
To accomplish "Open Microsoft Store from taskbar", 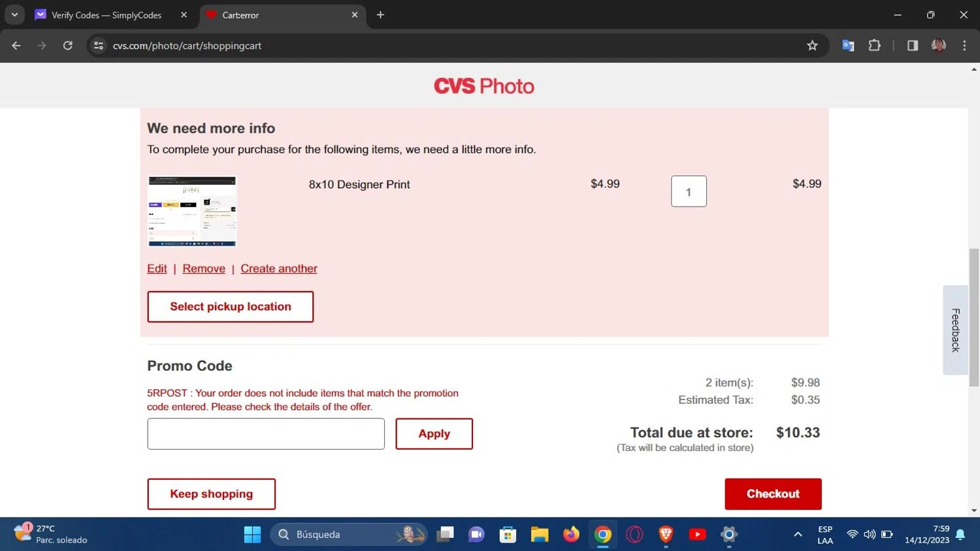I will pos(508,535).
